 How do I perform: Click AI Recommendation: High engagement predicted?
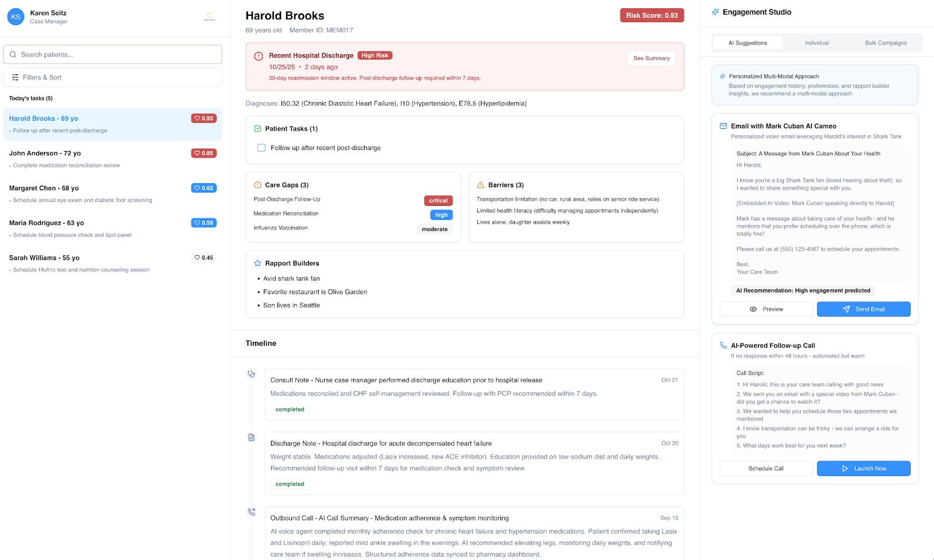click(803, 290)
